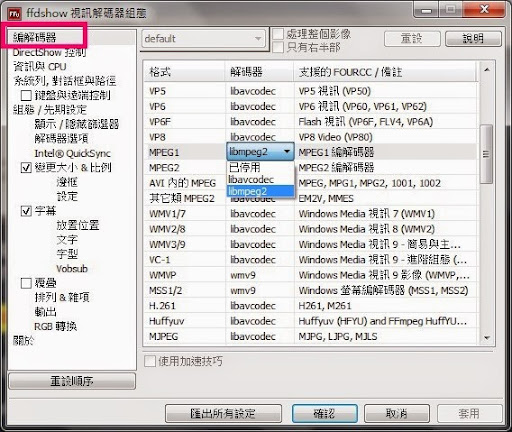Click VP6 libavcodec decoder cell
The image size is (512, 432).
[x=259, y=106]
